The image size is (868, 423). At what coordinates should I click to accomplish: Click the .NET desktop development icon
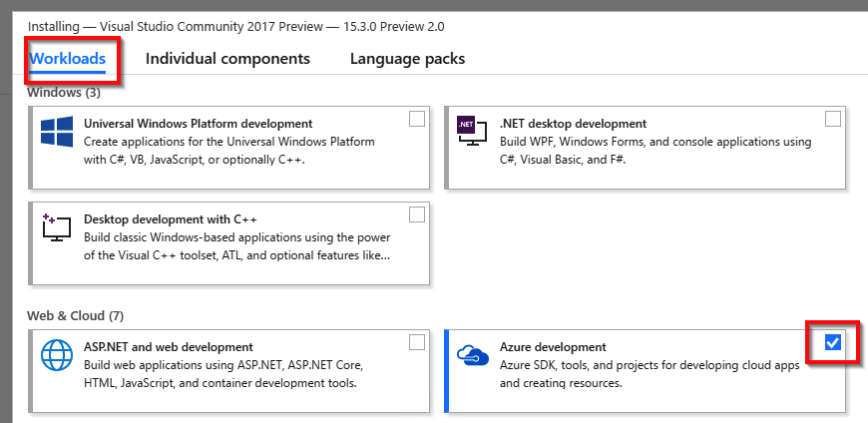click(x=472, y=132)
